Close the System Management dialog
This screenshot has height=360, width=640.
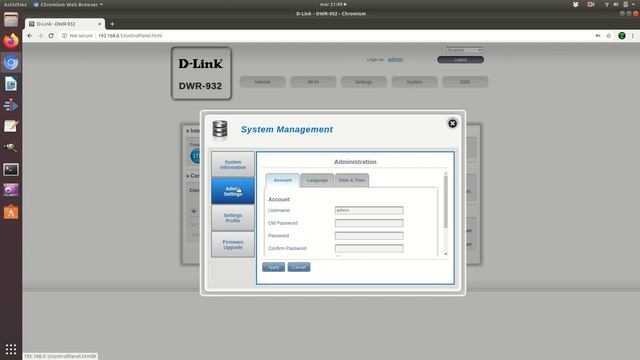(452, 123)
